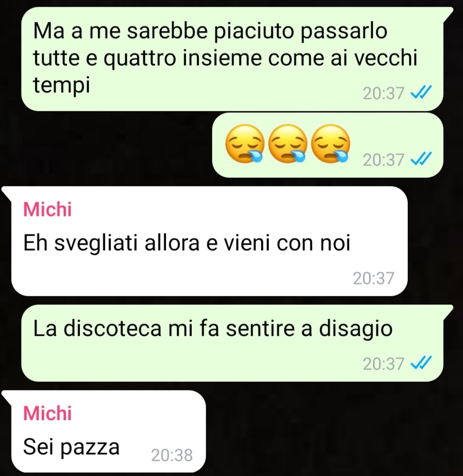The height and width of the screenshot is (476, 463).
Task: Click the first sleepy face emoji
Action: pos(245,144)
